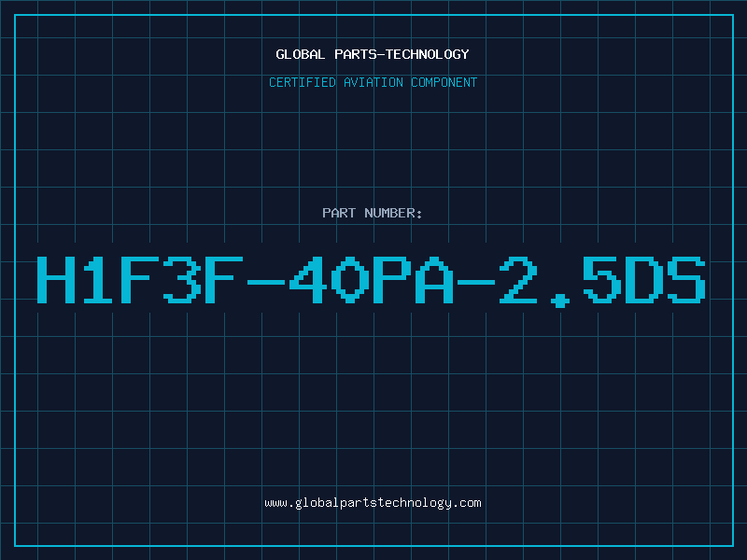Image resolution: width=747 pixels, height=560 pixels.
Task: Select the CERTIFIED AVIATION COMPONENT subtitle
Action: [373, 82]
